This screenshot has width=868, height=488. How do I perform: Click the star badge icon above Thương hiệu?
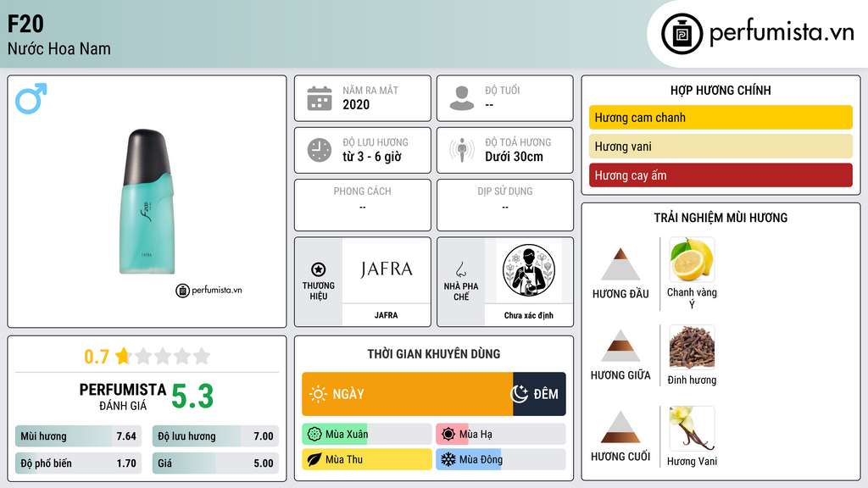[319, 269]
